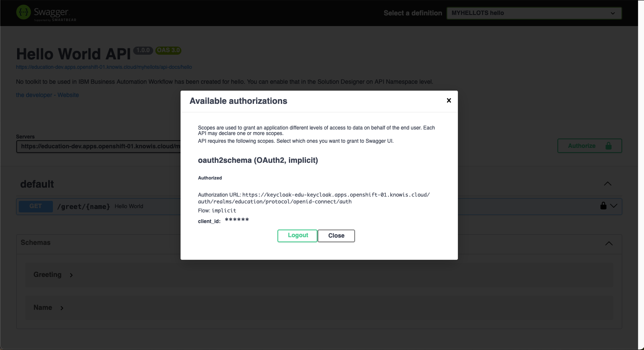
Task: Click the Authorize button
Action: pyautogui.click(x=582, y=146)
